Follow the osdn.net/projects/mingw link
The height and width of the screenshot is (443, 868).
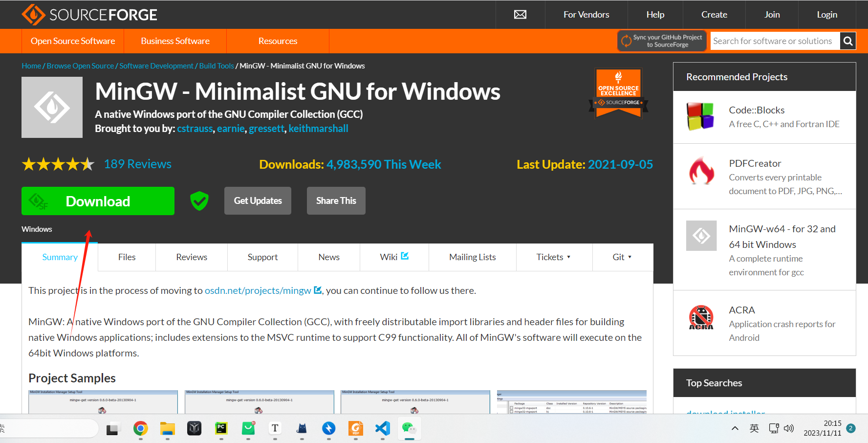point(258,291)
